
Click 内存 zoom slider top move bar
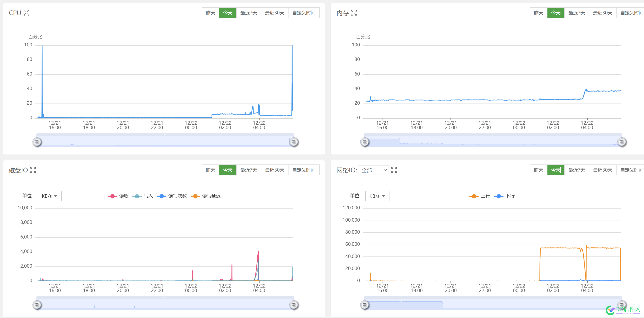[493, 135]
